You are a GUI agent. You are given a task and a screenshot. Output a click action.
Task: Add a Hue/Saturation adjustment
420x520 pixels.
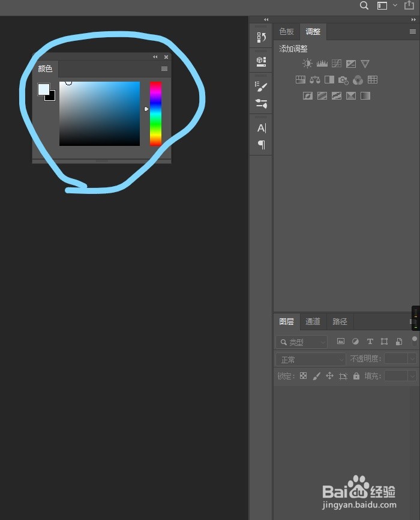pyautogui.click(x=301, y=80)
